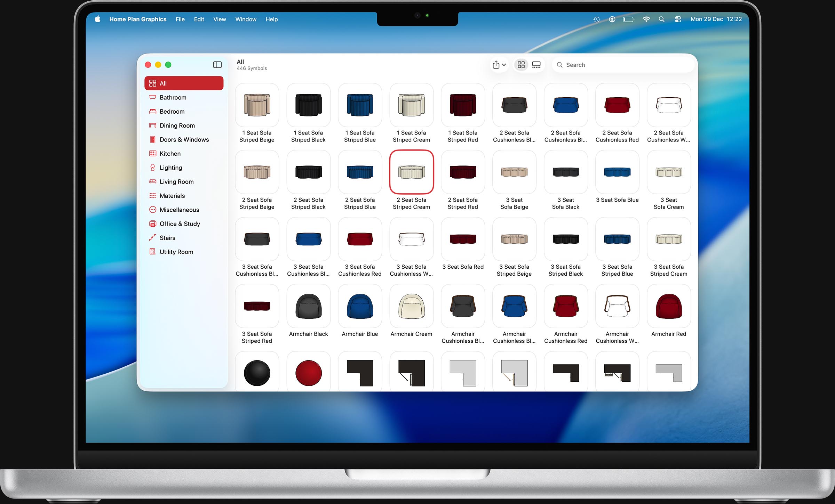
Task: Select Office & Study category
Action: 180,224
